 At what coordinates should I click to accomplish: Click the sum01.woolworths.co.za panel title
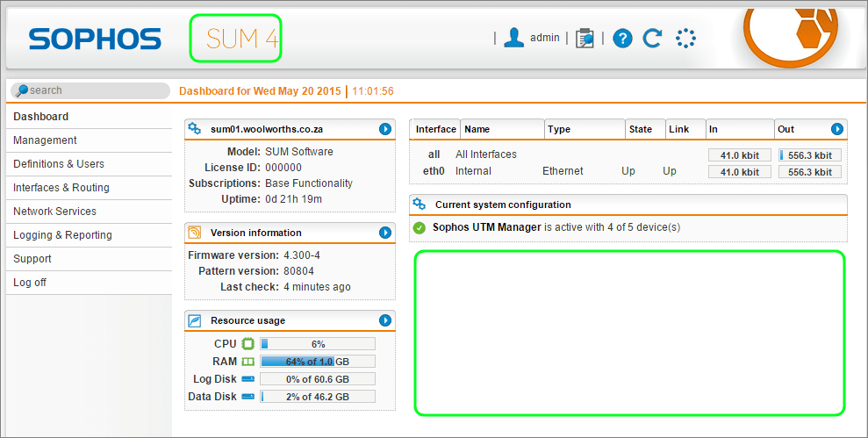[x=267, y=129]
